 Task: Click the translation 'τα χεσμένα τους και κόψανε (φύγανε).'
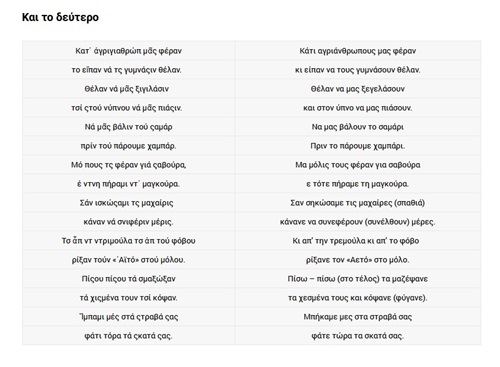point(358,298)
